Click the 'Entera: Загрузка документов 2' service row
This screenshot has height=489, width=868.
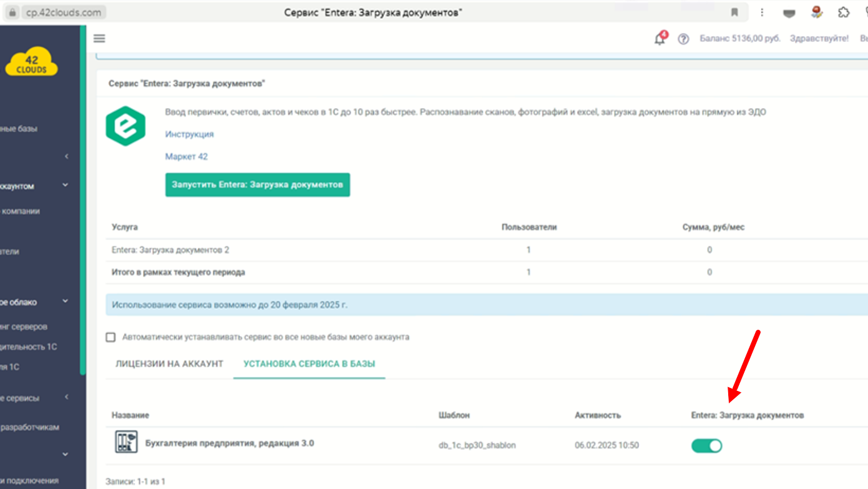(487, 250)
